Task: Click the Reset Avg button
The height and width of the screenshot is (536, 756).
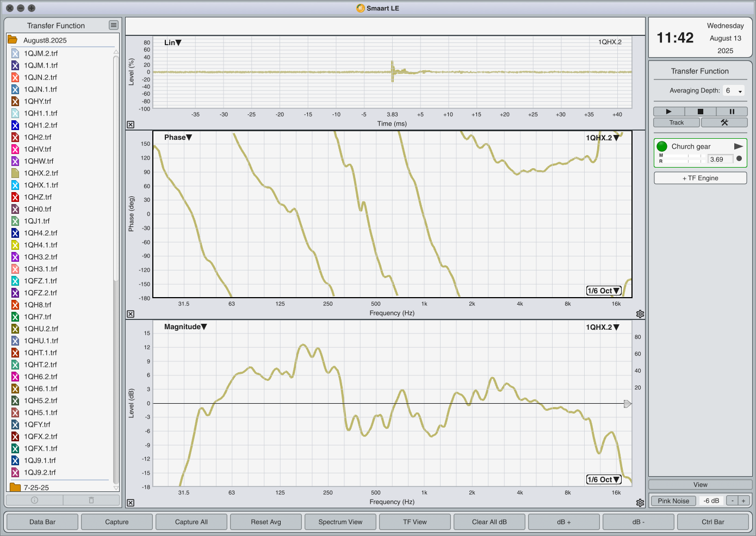Action: pos(266,522)
